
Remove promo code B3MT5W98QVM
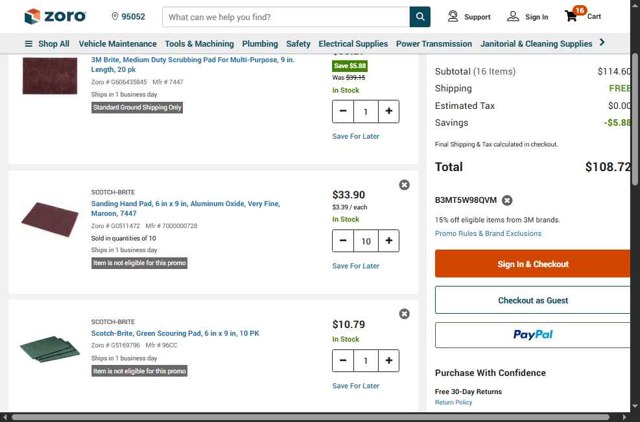pos(507,200)
